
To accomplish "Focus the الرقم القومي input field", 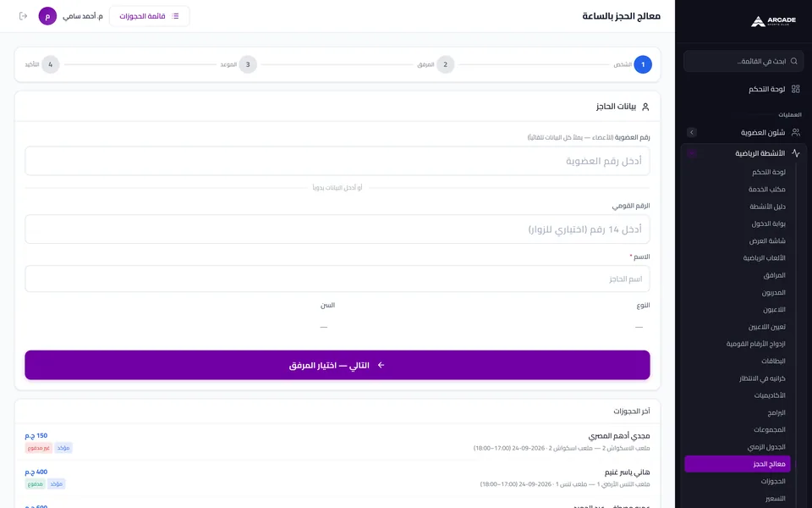I will point(337,229).
